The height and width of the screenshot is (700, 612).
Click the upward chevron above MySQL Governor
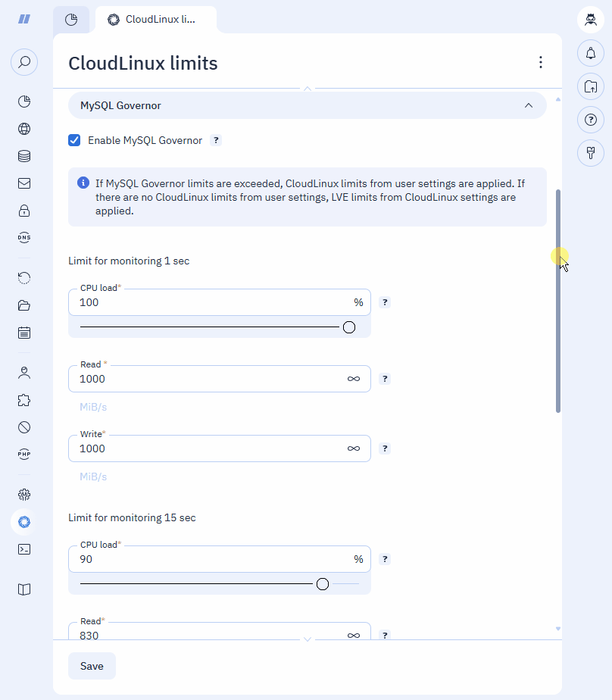tap(307, 89)
